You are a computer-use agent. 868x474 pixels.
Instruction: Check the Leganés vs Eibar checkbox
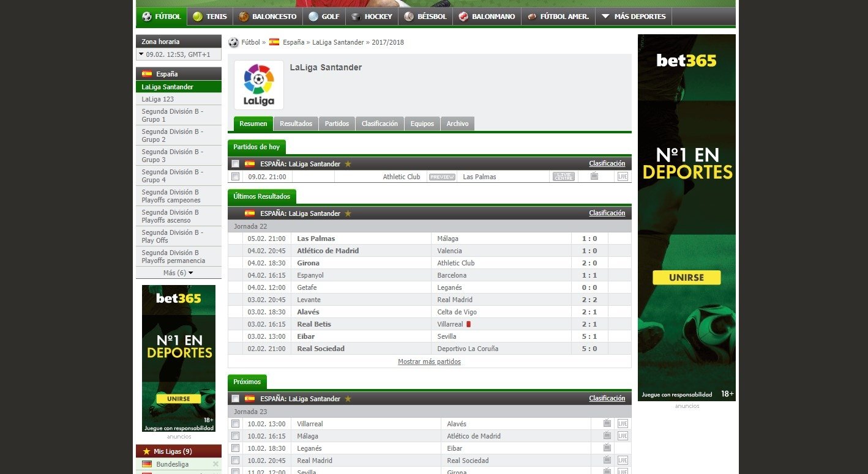point(236,448)
